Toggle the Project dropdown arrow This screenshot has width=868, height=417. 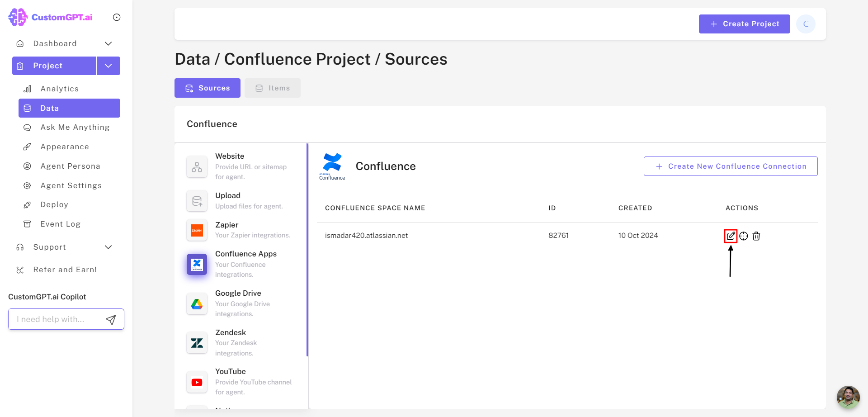[x=108, y=66]
